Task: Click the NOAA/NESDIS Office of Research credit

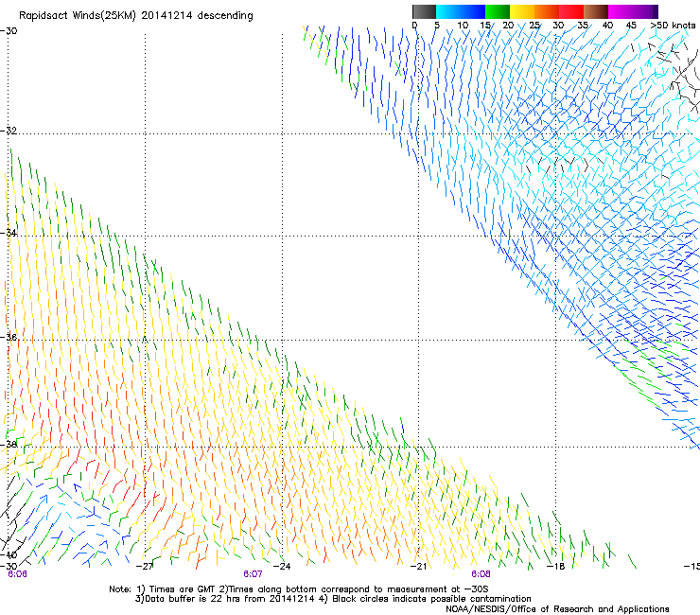Action: tap(557, 609)
